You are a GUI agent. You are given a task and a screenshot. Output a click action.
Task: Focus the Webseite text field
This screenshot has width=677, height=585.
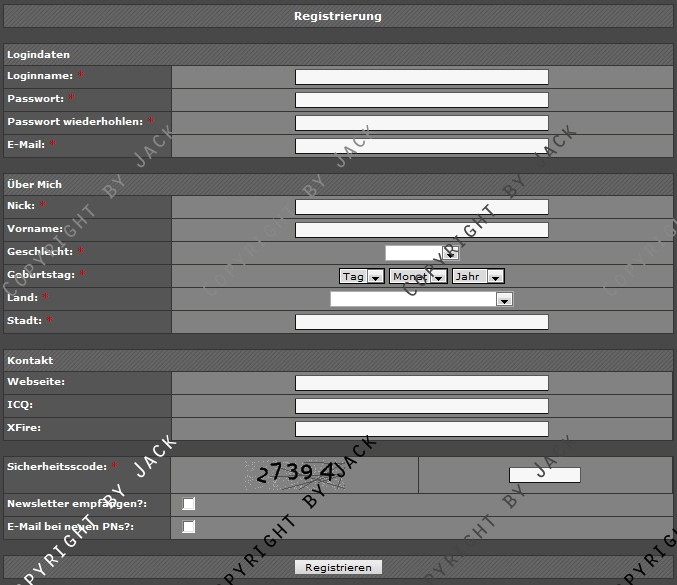point(421,383)
